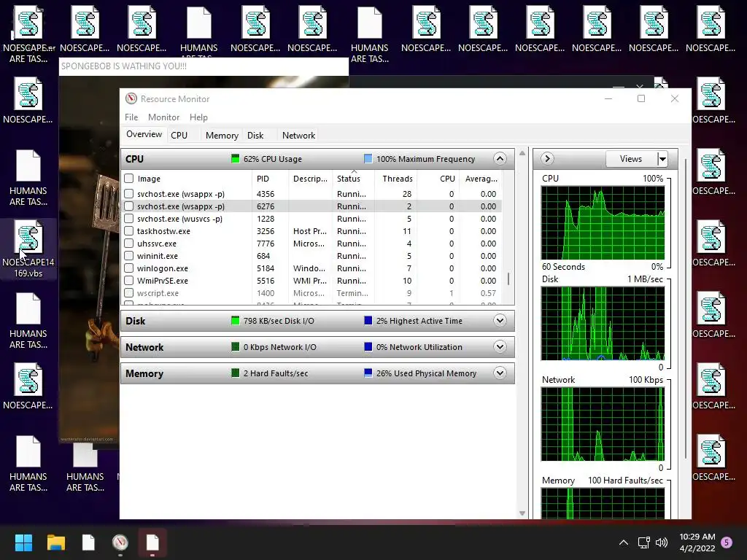Switch to the Network tab
Screen dimensions: 747x560
(x=298, y=135)
